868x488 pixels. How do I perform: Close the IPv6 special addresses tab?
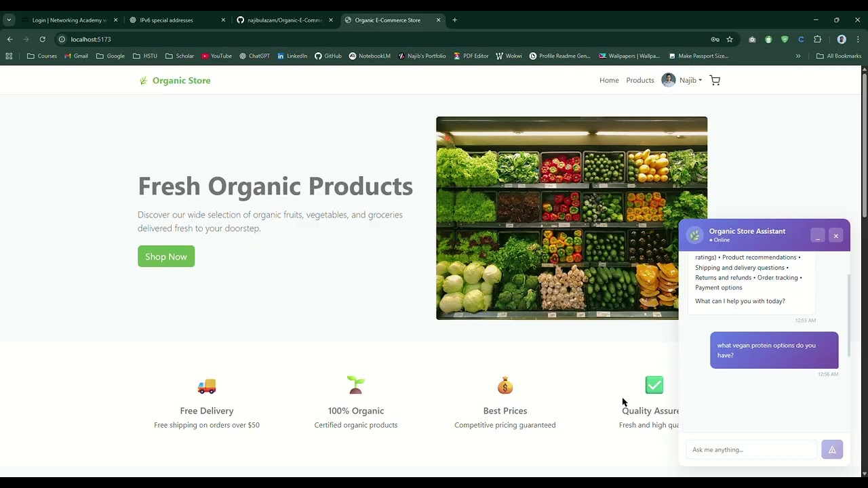coord(223,20)
